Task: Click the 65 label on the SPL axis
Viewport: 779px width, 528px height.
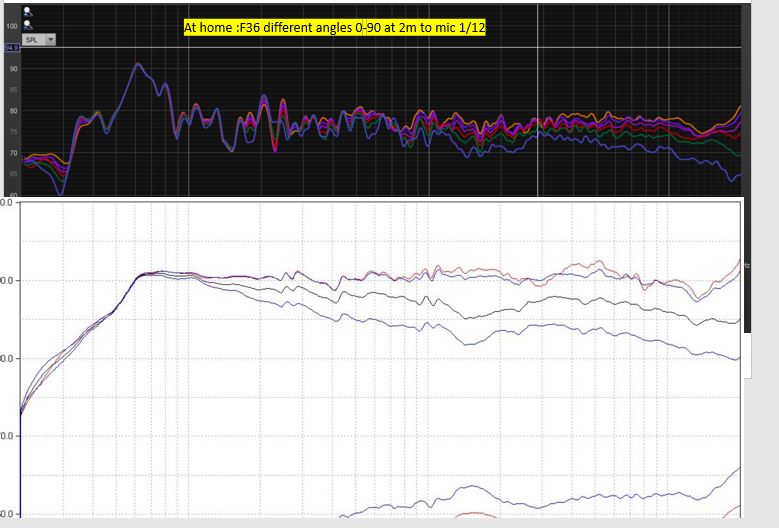Action: click(x=13, y=174)
